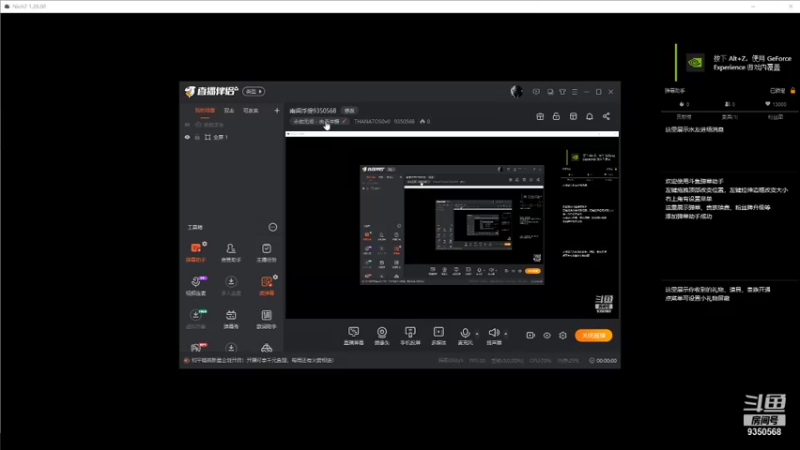Add a 多媒体 multimedia source

pyautogui.click(x=439, y=336)
